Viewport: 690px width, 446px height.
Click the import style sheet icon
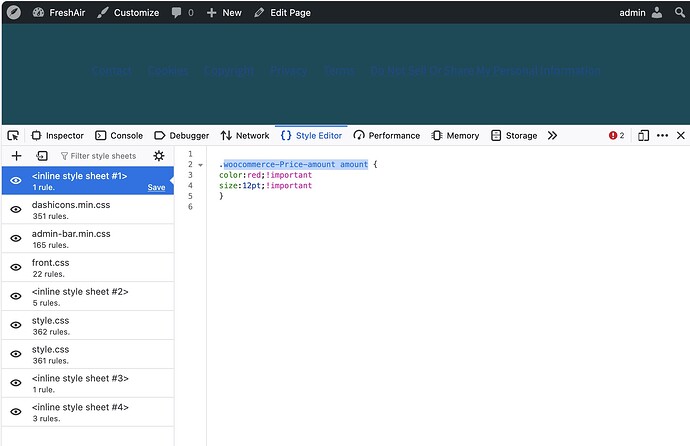click(42, 156)
